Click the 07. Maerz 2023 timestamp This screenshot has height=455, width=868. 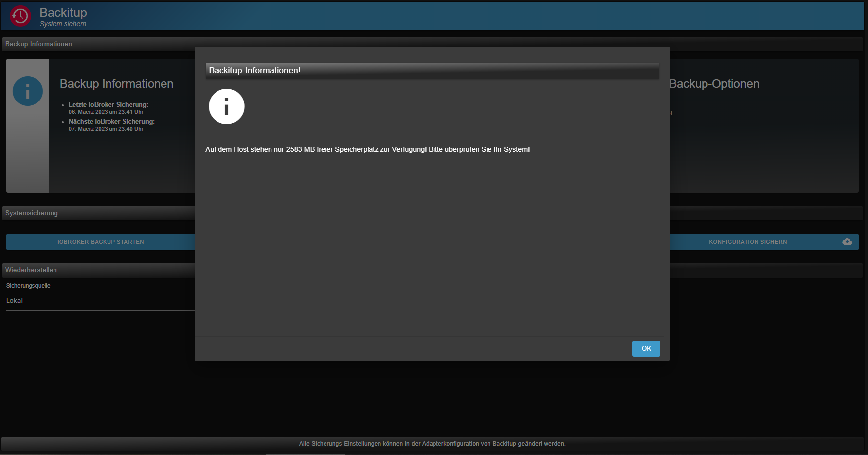pyautogui.click(x=106, y=129)
